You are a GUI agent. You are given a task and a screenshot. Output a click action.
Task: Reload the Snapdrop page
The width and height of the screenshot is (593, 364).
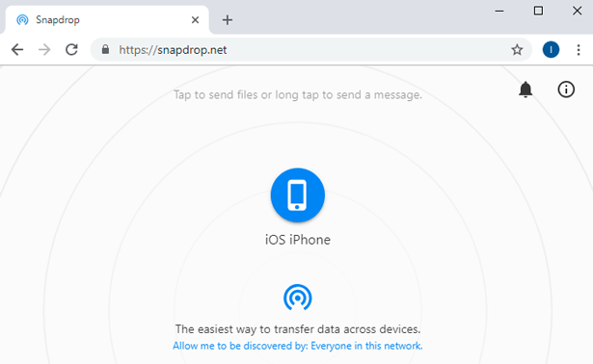(71, 49)
